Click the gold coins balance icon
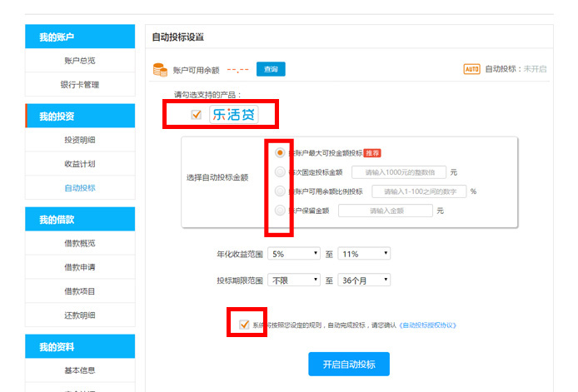 (160, 70)
